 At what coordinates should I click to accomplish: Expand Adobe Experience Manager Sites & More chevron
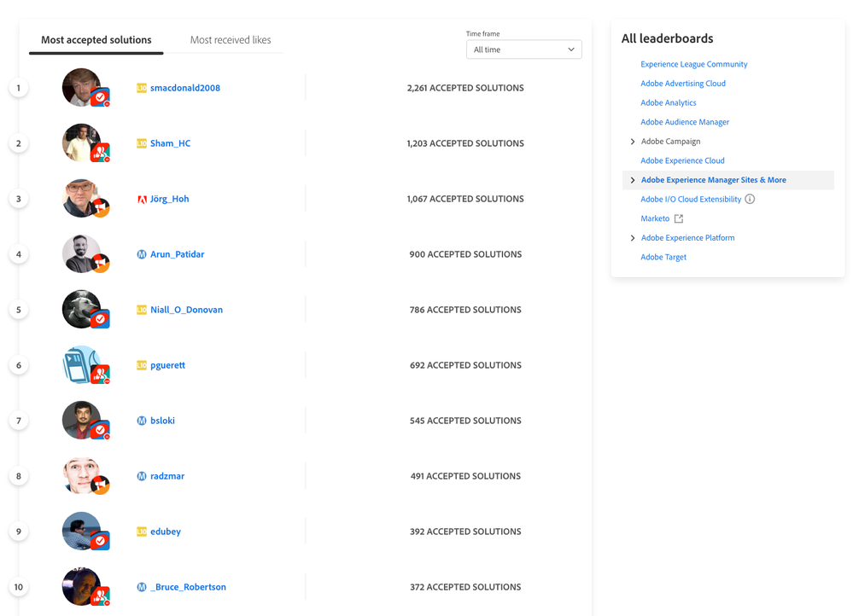pyautogui.click(x=632, y=180)
